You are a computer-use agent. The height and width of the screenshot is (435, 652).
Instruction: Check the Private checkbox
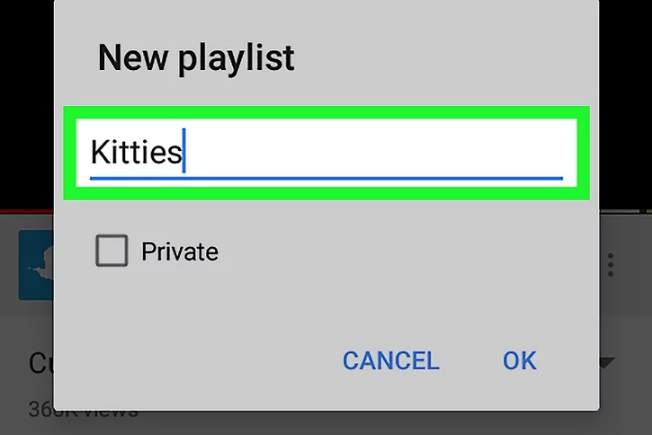click(x=111, y=250)
